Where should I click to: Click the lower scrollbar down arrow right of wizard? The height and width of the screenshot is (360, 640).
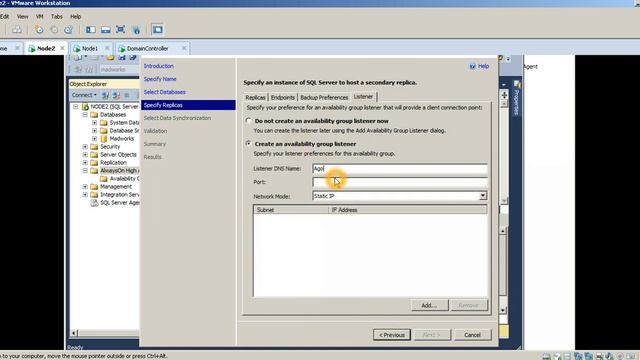coord(503,310)
